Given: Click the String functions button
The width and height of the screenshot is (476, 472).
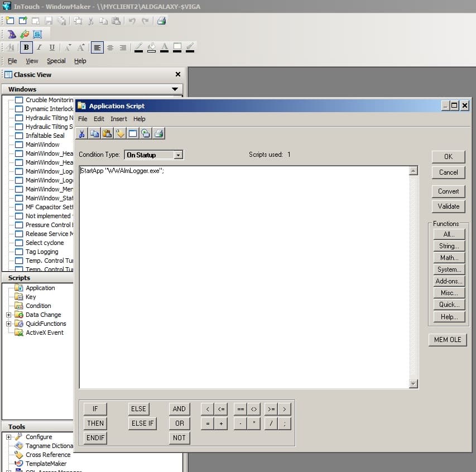Looking at the screenshot, I should tap(448, 245).
